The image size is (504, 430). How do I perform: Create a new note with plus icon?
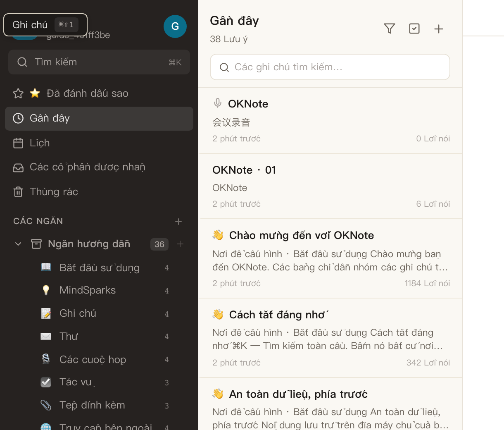pos(439,29)
